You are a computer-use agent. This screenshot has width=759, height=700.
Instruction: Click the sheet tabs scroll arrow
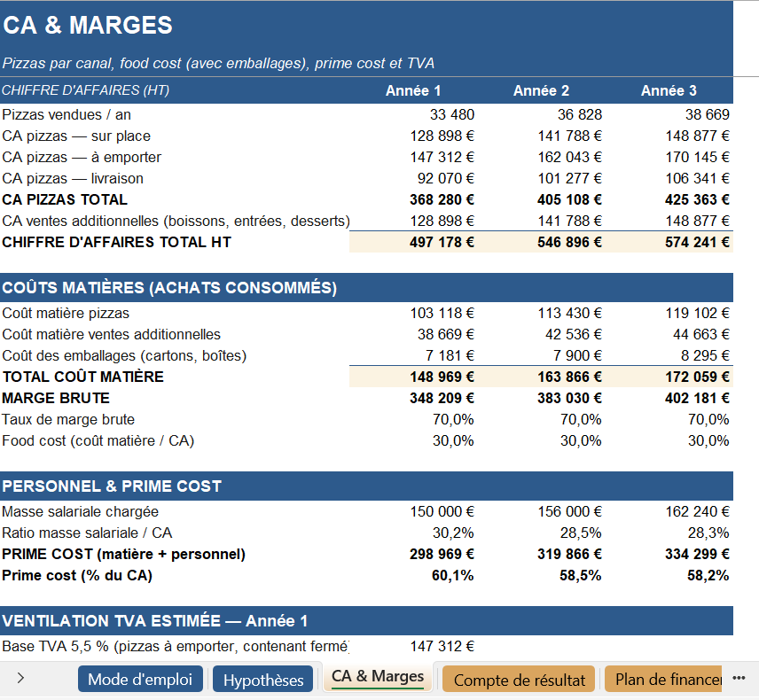20,678
